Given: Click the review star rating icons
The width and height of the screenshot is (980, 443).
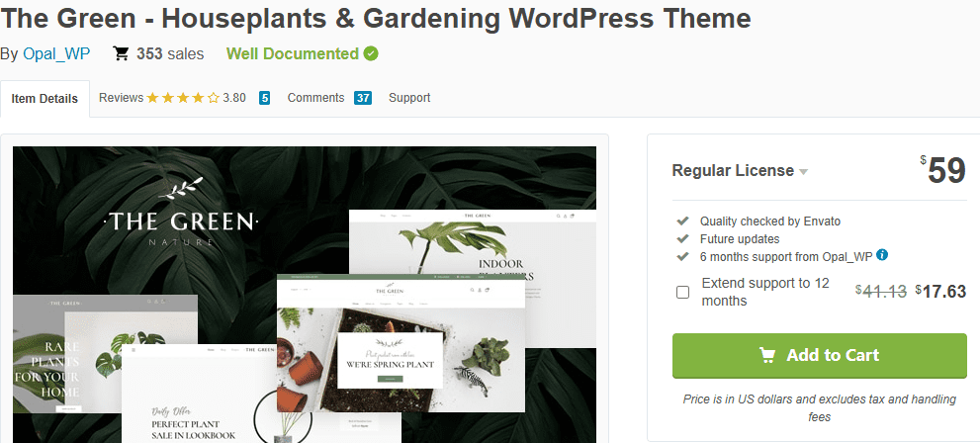Looking at the screenshot, I should tap(183, 98).
